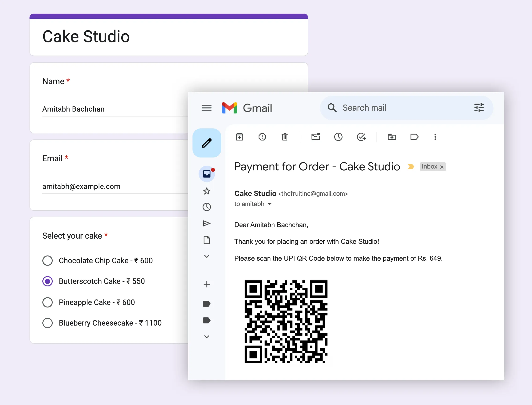532x405 pixels.
Task: Open the Compose button in Gmail
Action: pos(207,142)
